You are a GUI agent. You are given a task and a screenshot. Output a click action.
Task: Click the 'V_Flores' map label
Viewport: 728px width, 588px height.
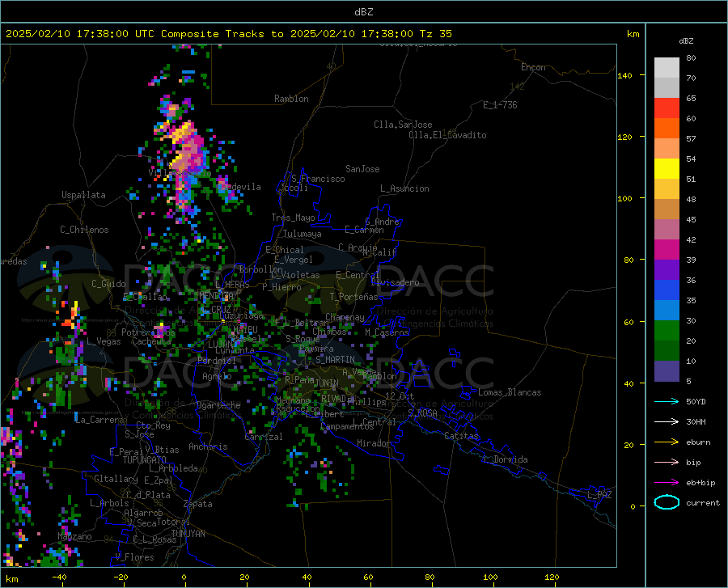tap(134, 557)
